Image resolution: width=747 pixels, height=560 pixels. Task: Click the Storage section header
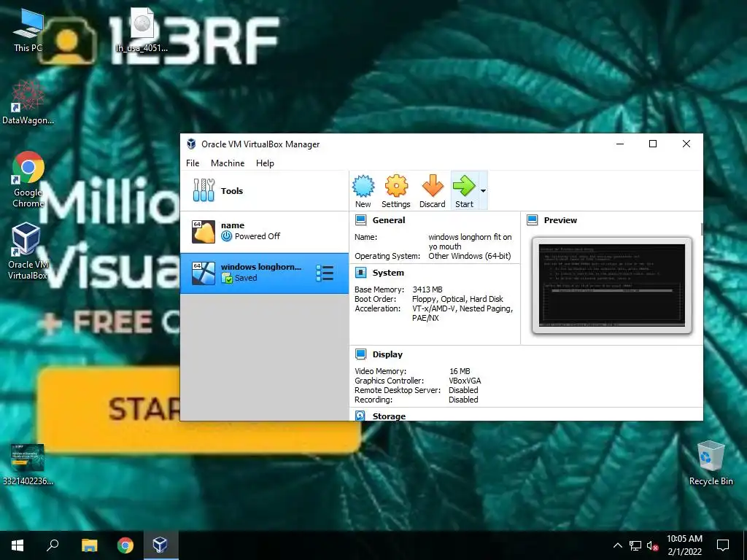click(389, 416)
